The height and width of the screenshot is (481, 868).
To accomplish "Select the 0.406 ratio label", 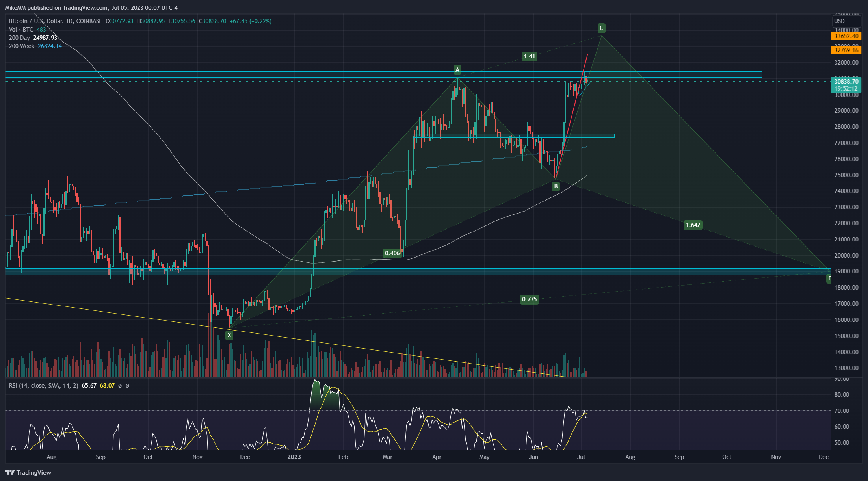I will pyautogui.click(x=392, y=253).
